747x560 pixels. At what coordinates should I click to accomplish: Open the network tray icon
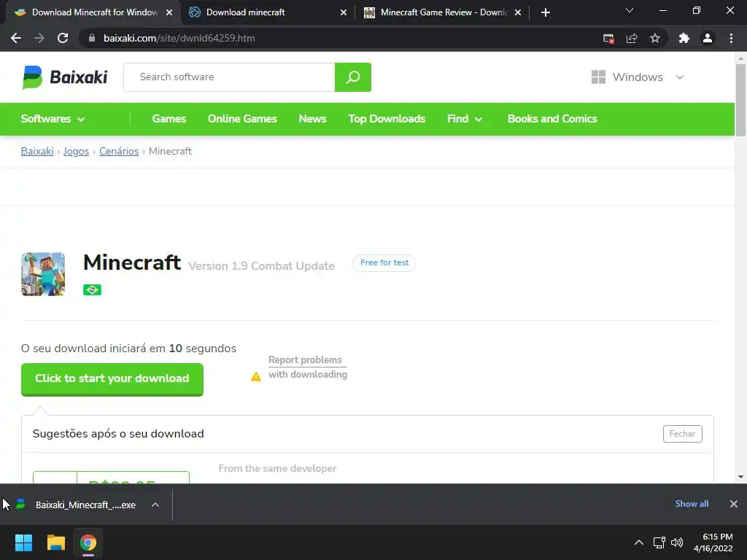click(659, 542)
